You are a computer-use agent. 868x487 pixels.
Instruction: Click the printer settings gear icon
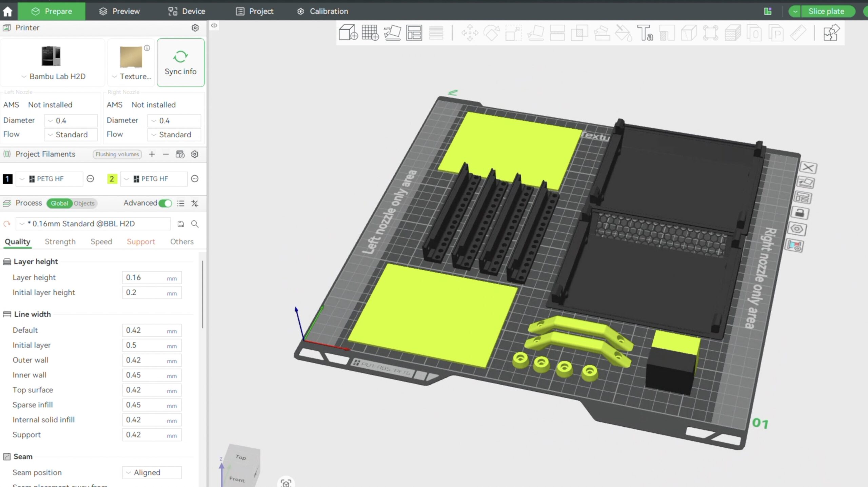195,28
